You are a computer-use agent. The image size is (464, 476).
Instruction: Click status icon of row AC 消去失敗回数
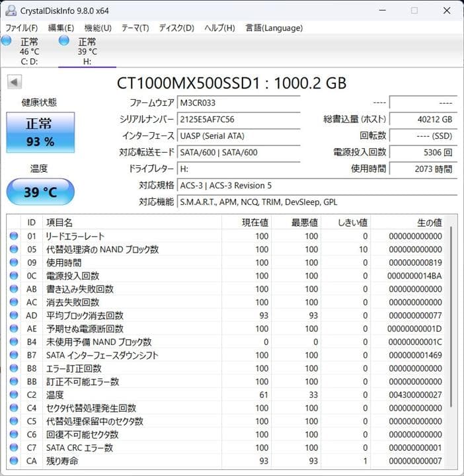click(14, 302)
